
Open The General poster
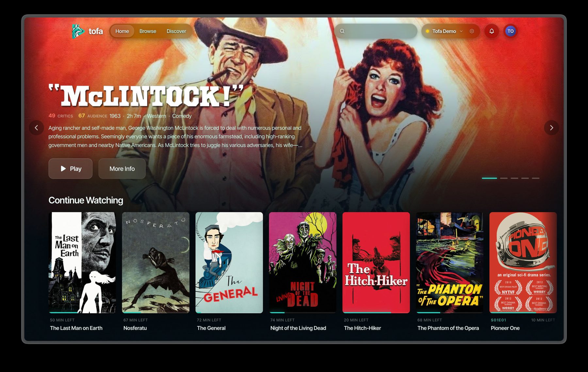click(229, 262)
